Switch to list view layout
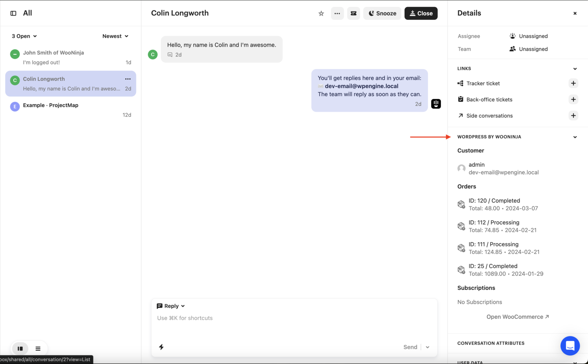 38,349
